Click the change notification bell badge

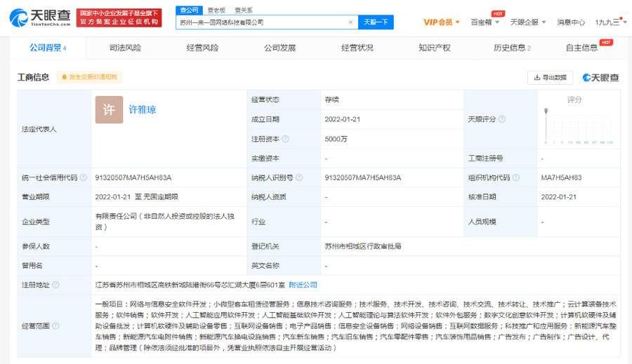point(89,77)
